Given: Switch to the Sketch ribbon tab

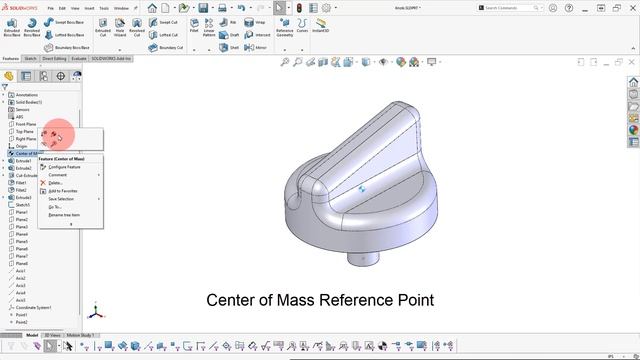Looking at the screenshot, I should point(30,59).
